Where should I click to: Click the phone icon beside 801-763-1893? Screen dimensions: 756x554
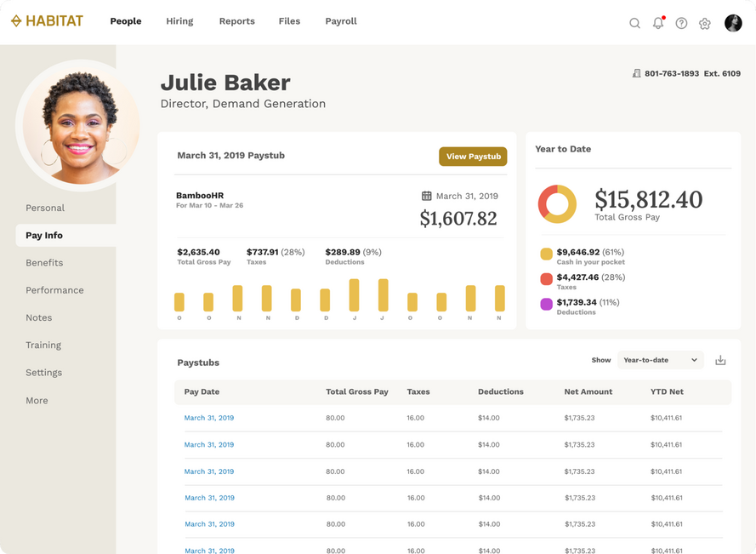pyautogui.click(x=636, y=74)
